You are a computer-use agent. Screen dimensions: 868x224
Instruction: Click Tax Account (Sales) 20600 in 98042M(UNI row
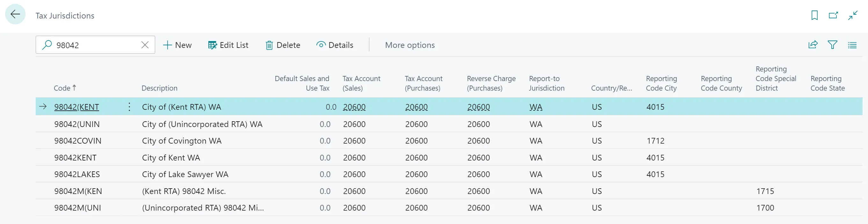click(x=354, y=207)
